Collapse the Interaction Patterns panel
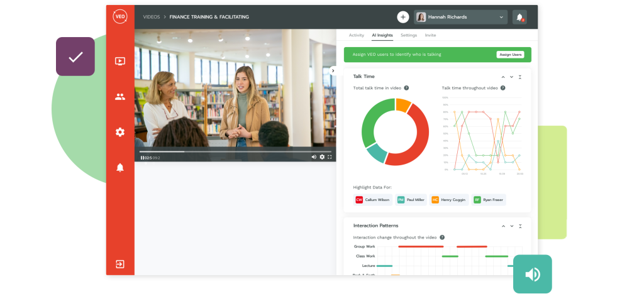The image size is (644, 299). coord(520,226)
